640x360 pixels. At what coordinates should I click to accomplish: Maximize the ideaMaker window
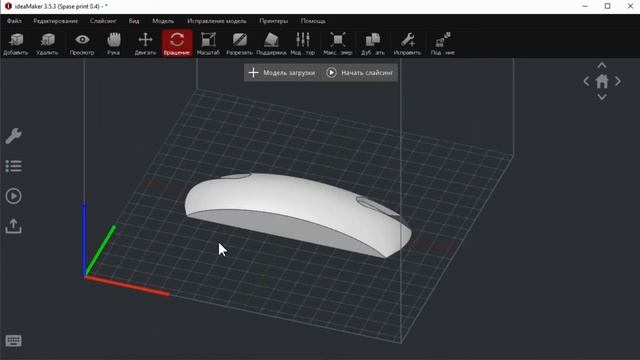pyautogui.click(x=607, y=7)
